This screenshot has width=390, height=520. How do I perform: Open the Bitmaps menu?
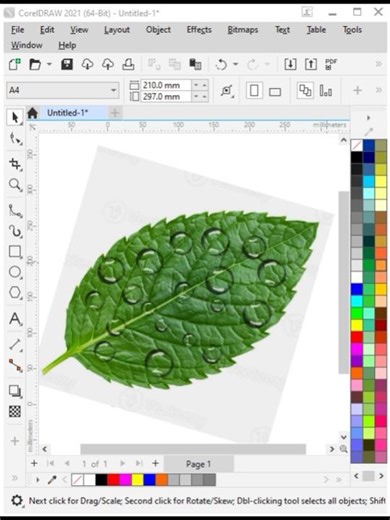point(243,30)
